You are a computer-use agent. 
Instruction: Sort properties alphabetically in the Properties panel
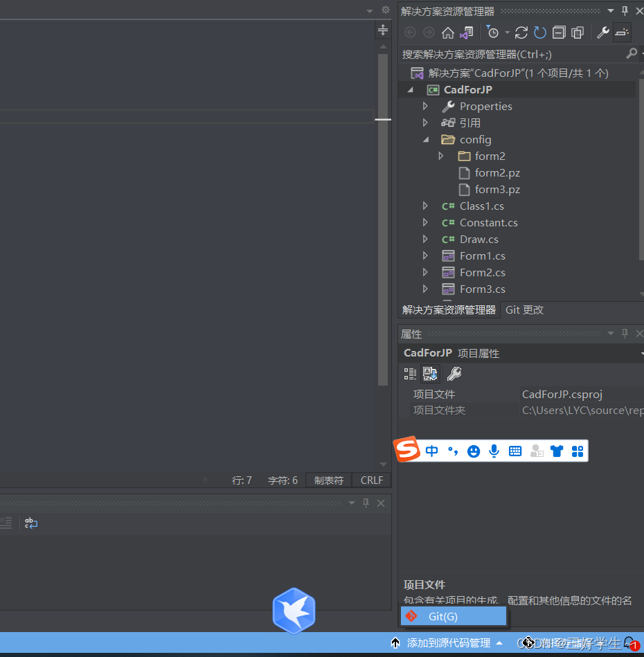(x=430, y=373)
